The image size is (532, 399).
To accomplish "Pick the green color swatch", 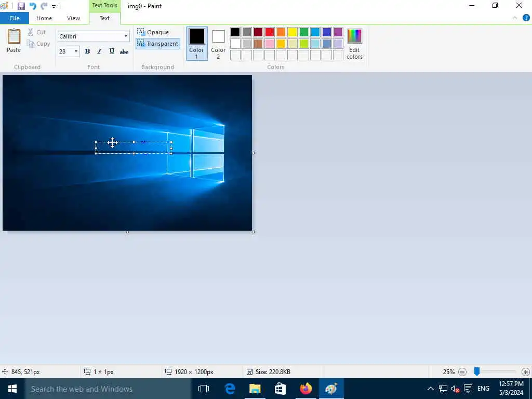I will point(304,32).
